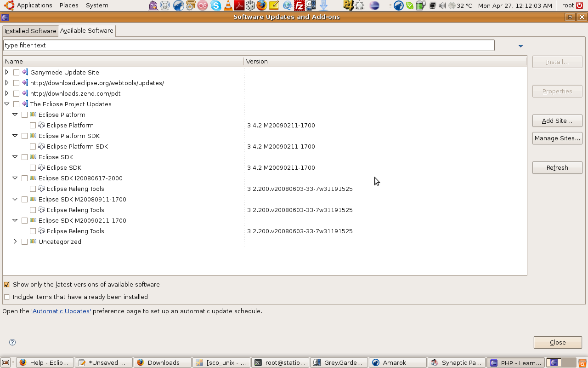Screen dimensions: 588x368
Task: Open the Eclipse launcher in the panel
Action: 374,6
